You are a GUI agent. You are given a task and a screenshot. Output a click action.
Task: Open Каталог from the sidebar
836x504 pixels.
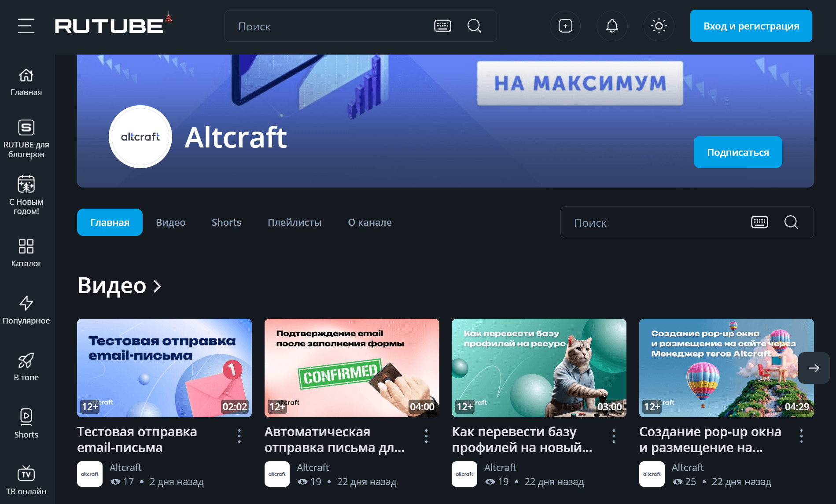26,253
